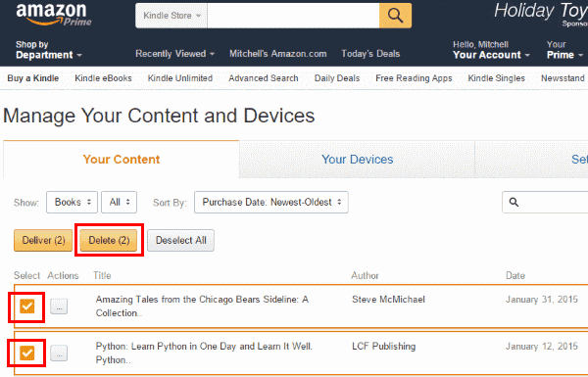Click the Holiday Toy banner text
This screenshot has height=377, width=588.
(x=541, y=11)
